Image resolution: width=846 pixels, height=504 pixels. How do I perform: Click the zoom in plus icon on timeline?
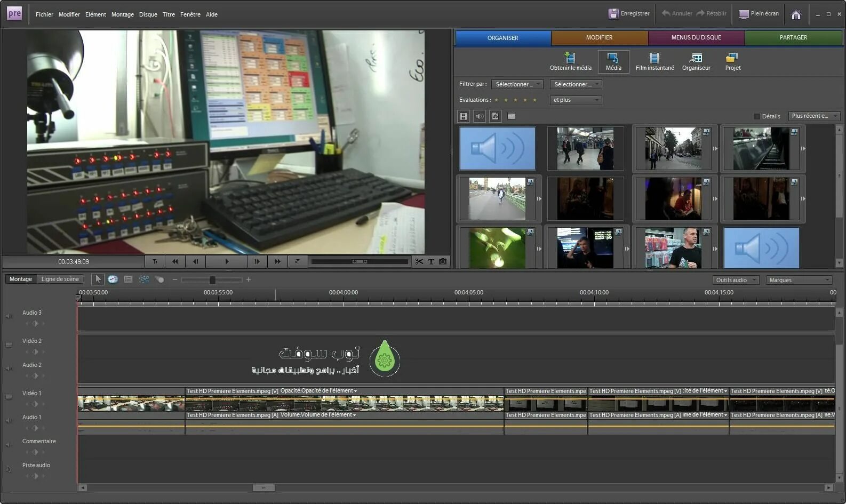[x=248, y=279]
